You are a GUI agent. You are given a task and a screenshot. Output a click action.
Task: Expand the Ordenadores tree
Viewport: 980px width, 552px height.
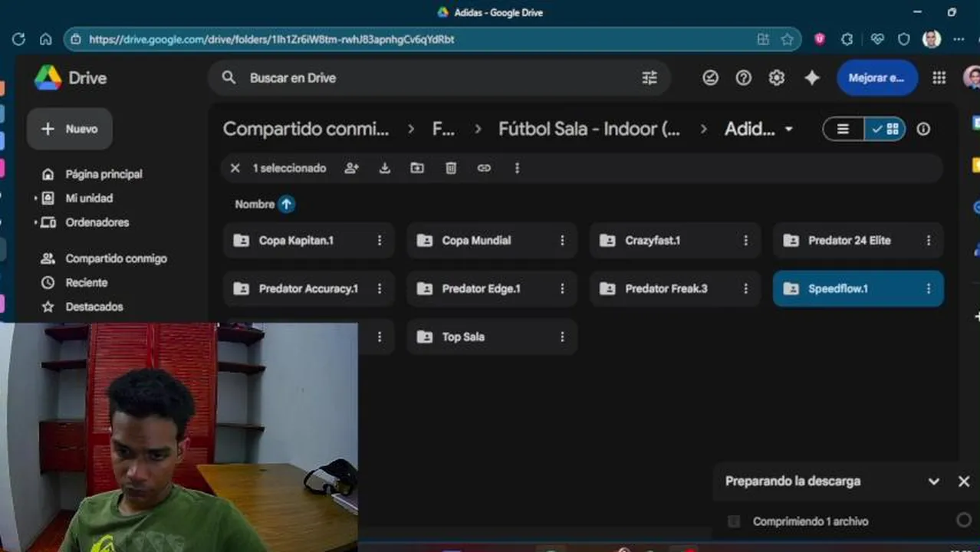(x=35, y=223)
